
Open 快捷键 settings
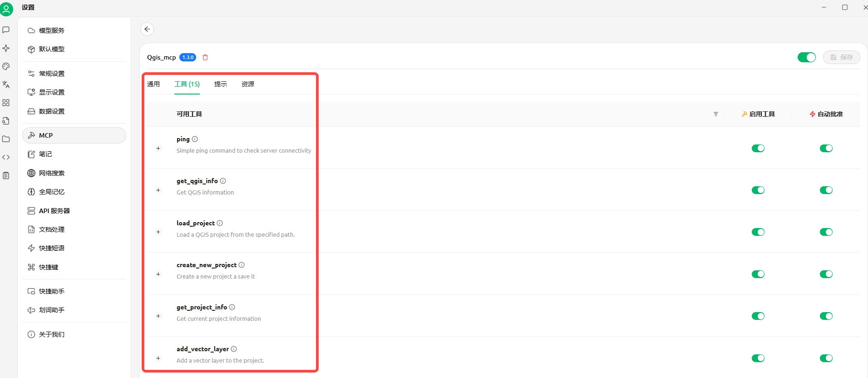(74, 267)
